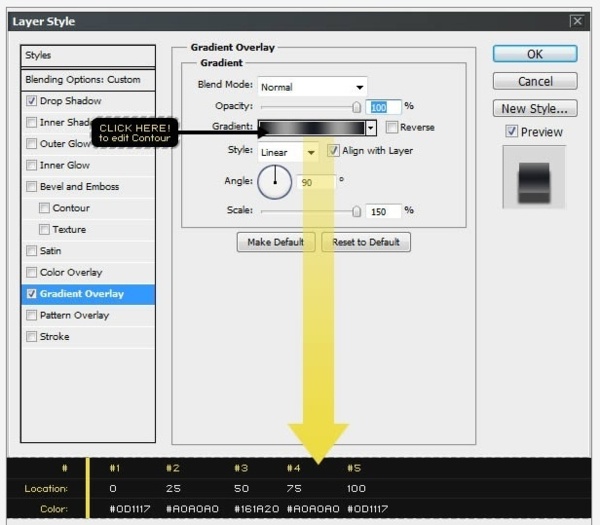Check the Reverse gradient checkbox
Screen dimensions: 600x525
point(392,127)
